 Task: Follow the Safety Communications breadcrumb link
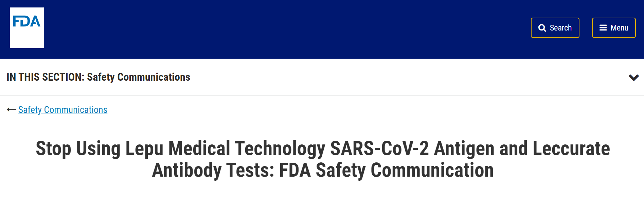63,110
